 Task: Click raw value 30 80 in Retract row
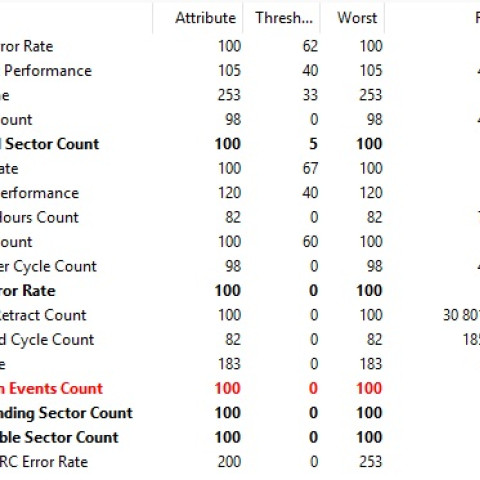[461, 315]
